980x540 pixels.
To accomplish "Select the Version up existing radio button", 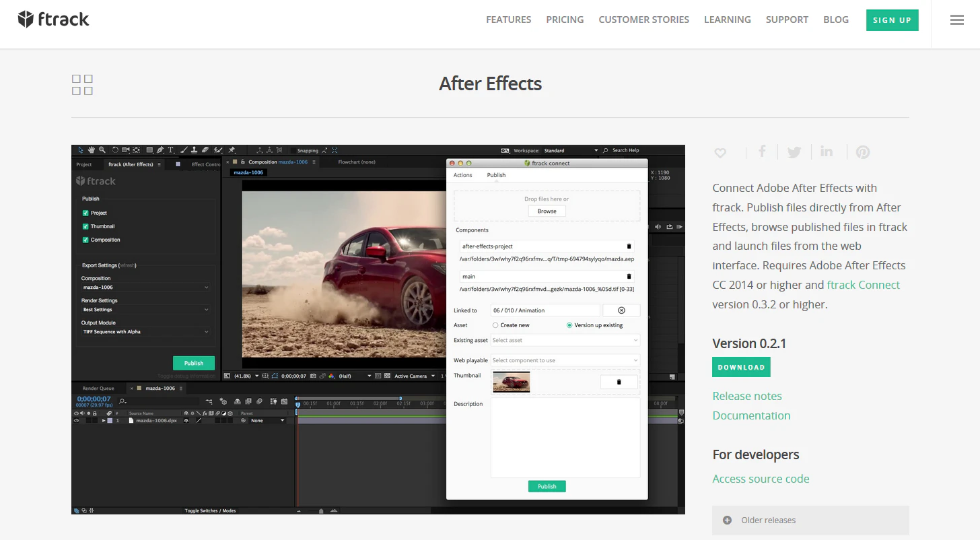I will (x=569, y=325).
